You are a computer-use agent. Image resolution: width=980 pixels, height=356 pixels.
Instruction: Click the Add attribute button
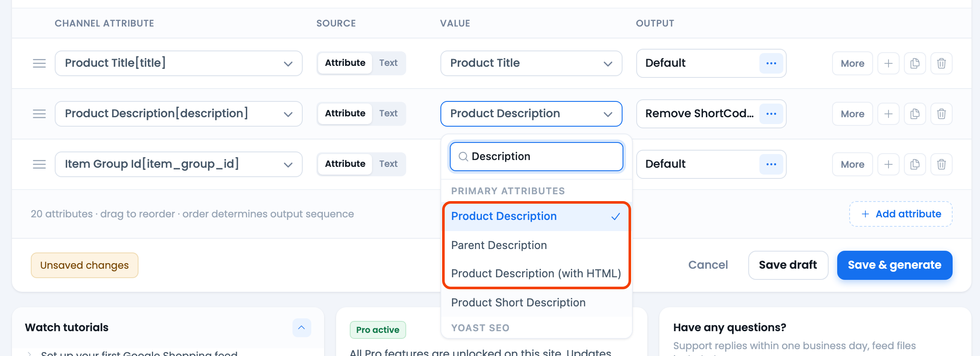[901, 214]
